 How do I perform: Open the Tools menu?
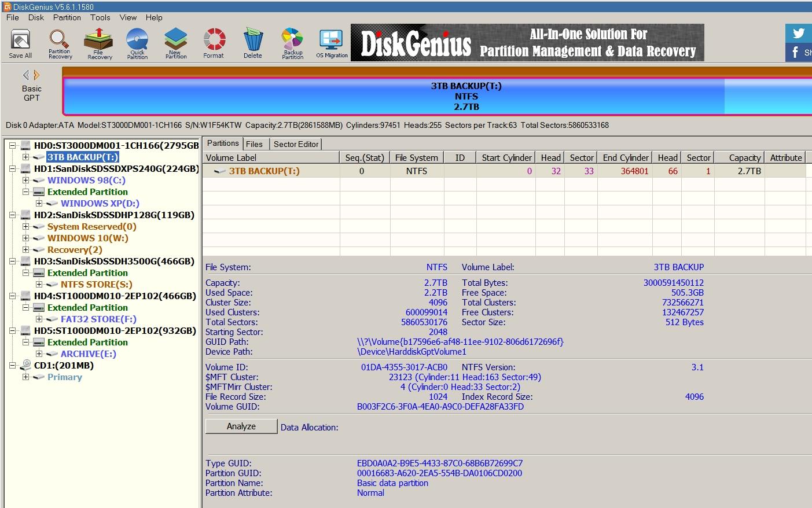100,17
